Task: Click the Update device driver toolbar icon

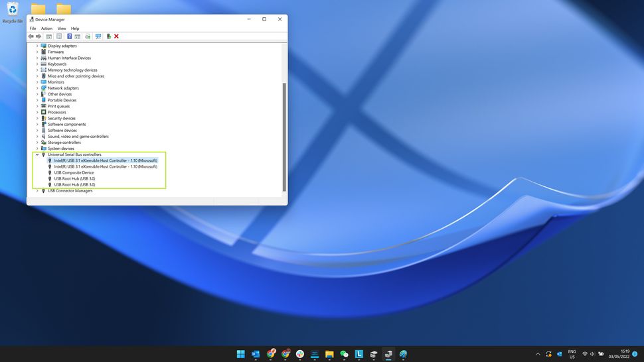Action: click(108, 36)
